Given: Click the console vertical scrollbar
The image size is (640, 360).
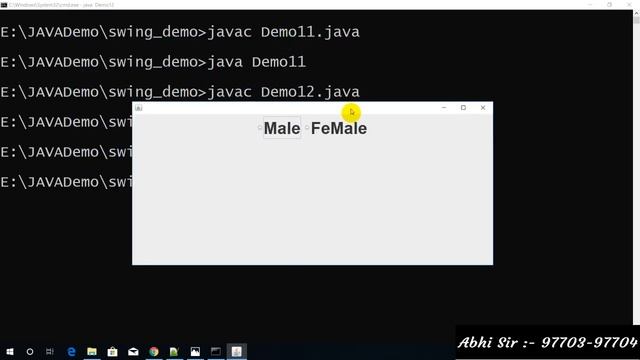Looking at the screenshot, I should tap(636, 167).
